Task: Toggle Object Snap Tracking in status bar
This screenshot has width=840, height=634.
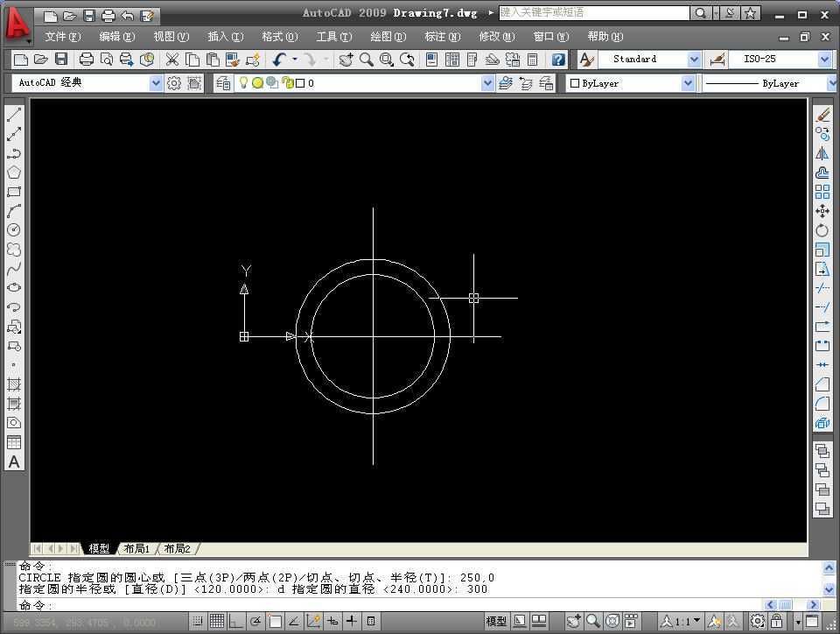Action: 294,621
